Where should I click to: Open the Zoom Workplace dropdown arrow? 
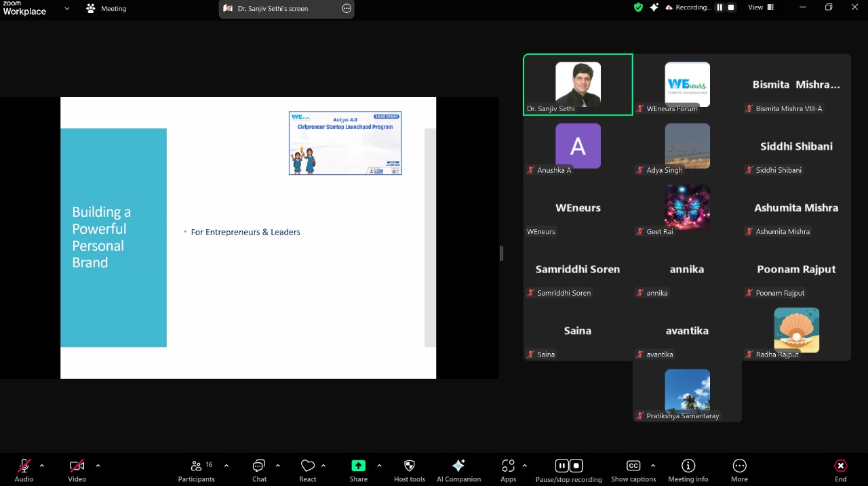(x=66, y=9)
